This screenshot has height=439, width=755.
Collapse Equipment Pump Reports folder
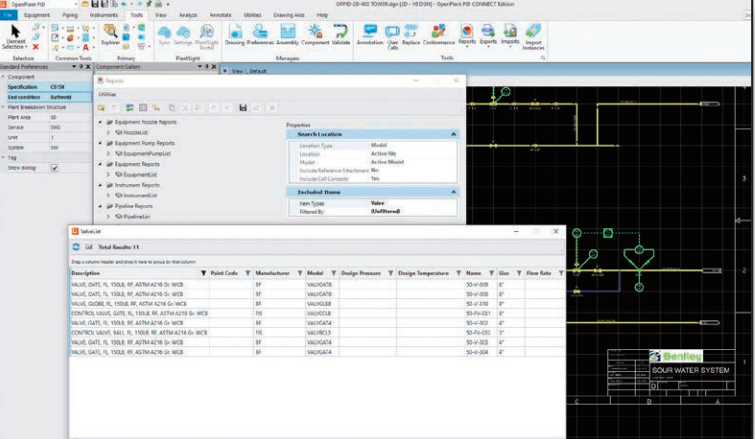pos(100,143)
